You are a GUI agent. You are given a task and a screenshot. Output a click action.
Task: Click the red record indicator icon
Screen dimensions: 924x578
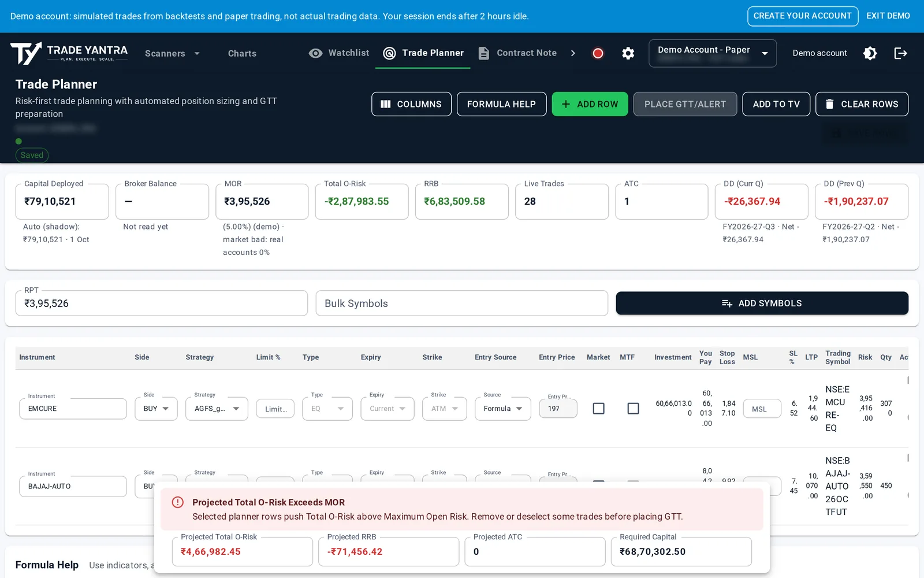click(598, 53)
